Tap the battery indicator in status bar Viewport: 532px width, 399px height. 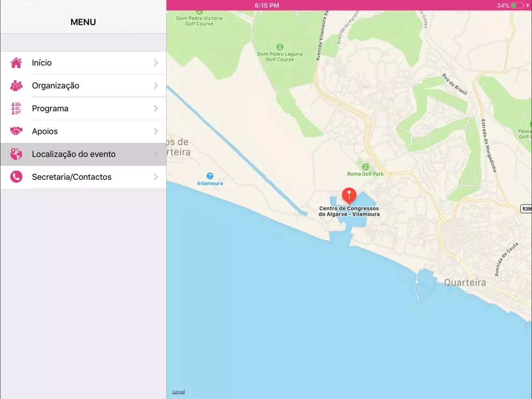pyautogui.click(x=517, y=6)
